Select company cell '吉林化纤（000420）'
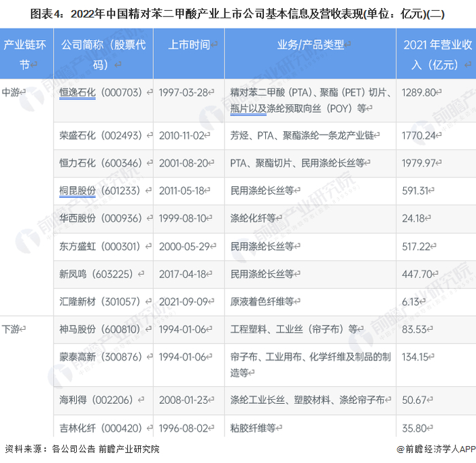The image size is (476, 463). (103, 426)
